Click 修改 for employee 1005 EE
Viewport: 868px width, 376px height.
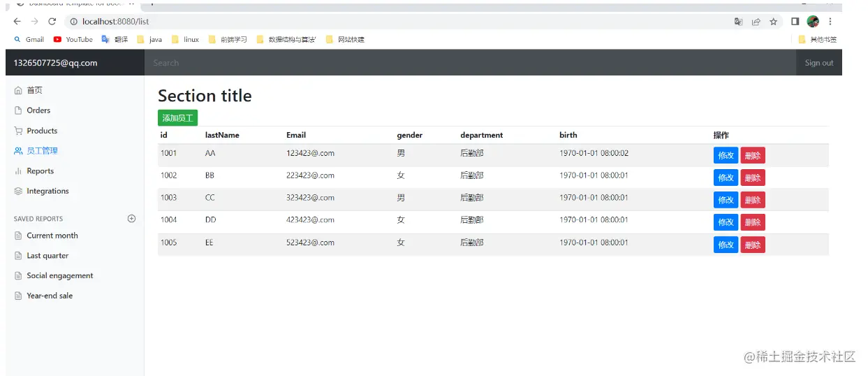click(726, 245)
